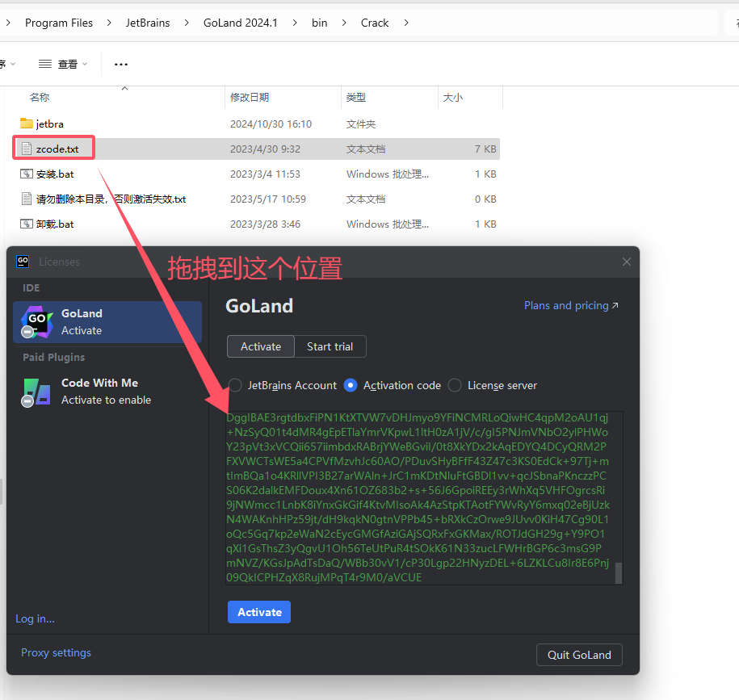Select the 卸载.bat file name
This screenshot has height=700, width=739.
pyautogui.click(x=55, y=224)
